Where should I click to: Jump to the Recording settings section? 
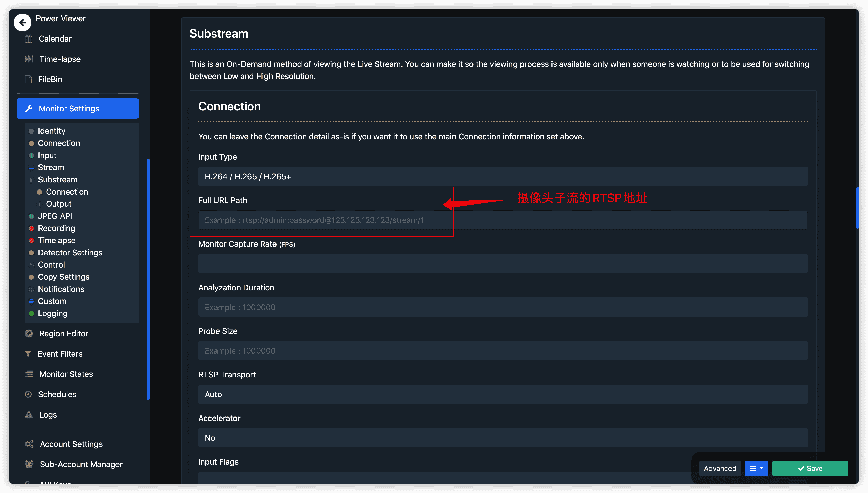coord(56,228)
